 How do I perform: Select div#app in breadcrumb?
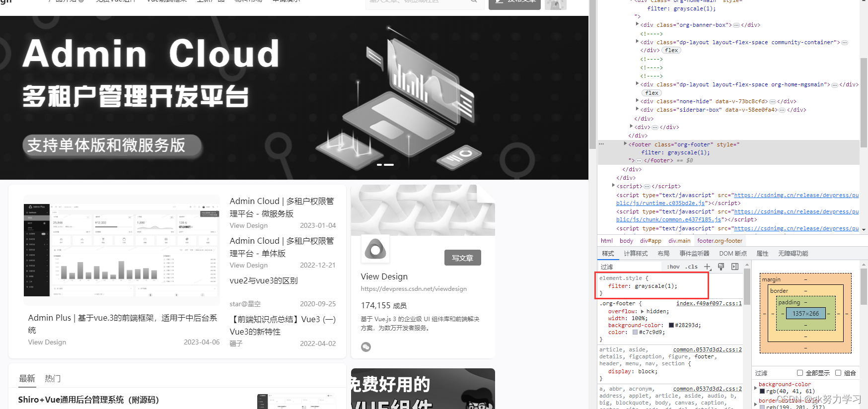651,241
